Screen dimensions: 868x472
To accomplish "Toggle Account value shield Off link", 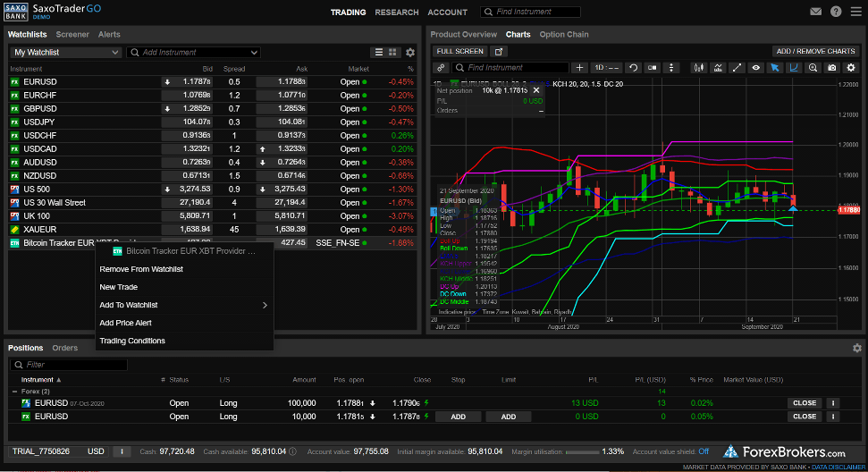I will click(704, 451).
